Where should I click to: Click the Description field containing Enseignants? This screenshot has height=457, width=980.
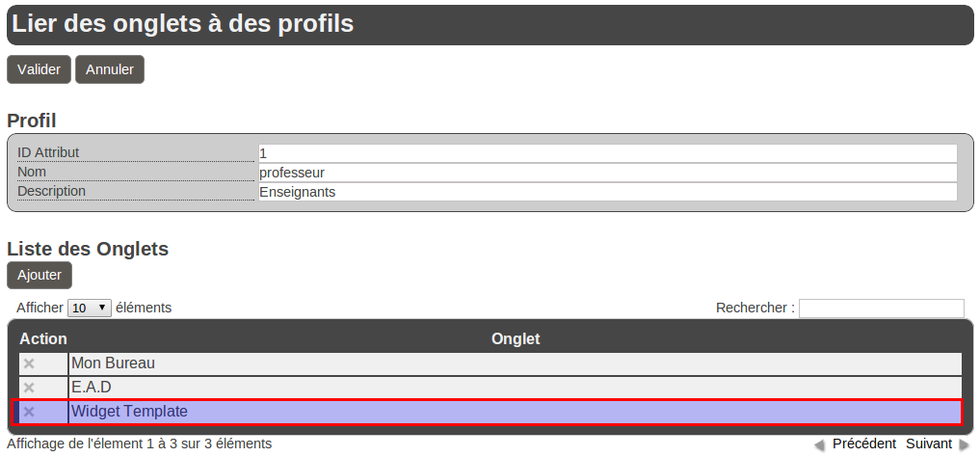(x=607, y=192)
